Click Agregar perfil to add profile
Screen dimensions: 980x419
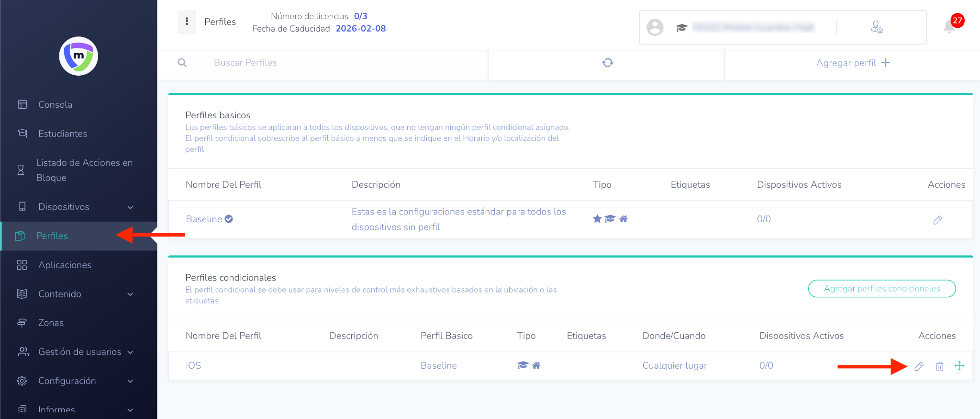pyautogui.click(x=853, y=63)
